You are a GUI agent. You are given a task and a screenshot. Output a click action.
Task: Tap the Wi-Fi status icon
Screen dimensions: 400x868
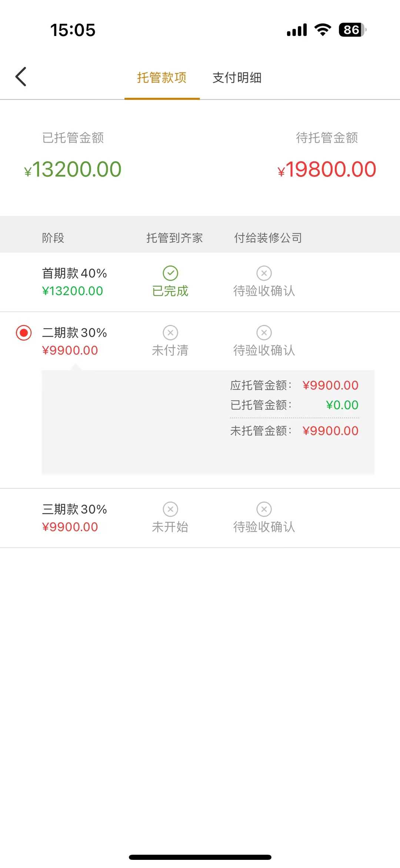pos(323,30)
